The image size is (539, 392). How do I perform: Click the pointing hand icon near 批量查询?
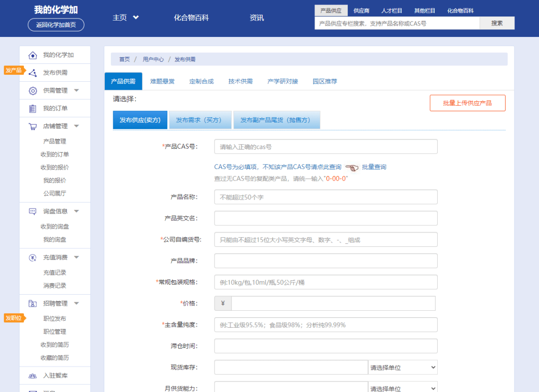(352, 167)
